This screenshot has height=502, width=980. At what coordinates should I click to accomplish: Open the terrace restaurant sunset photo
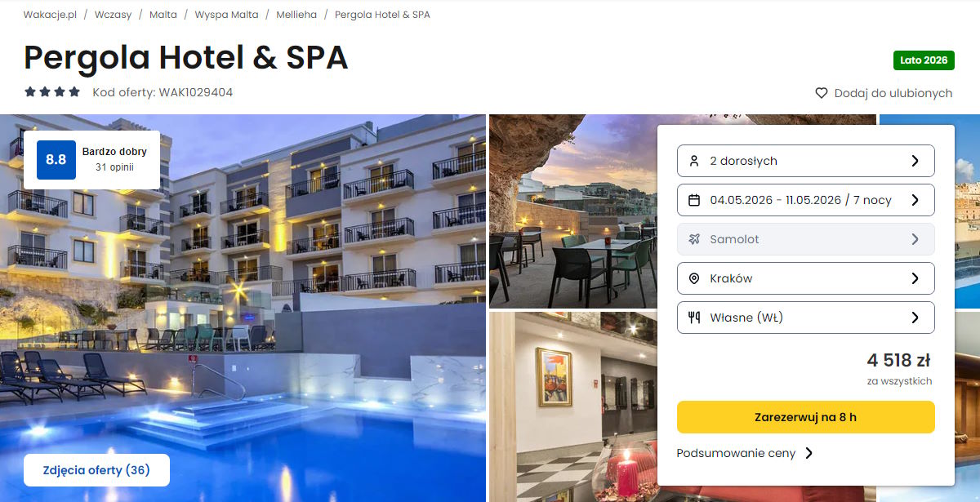pos(572,211)
